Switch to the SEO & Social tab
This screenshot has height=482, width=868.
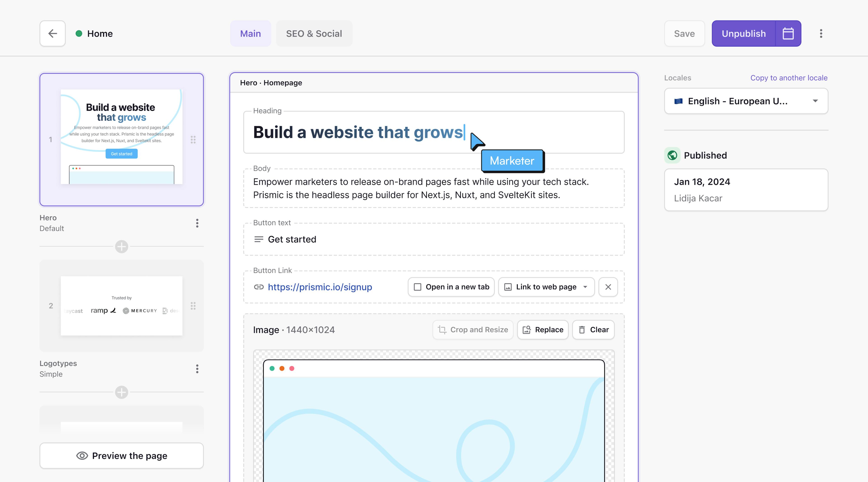[x=314, y=33]
